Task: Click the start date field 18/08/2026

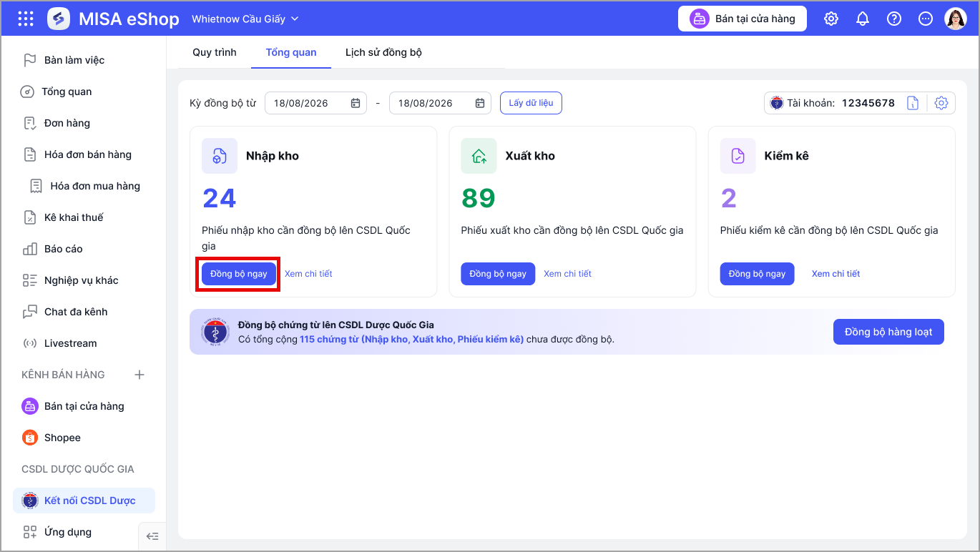Action: pos(315,103)
